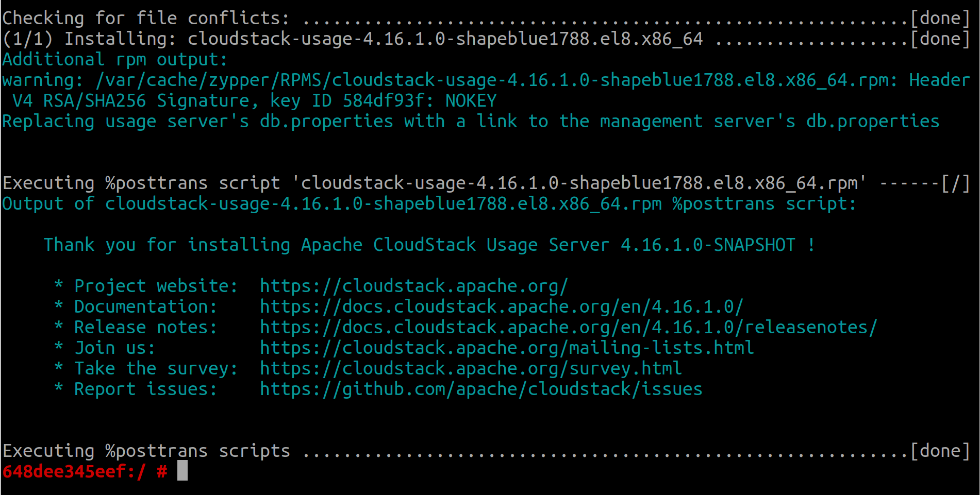This screenshot has width=980, height=495.
Task: Click the GitHub cloudstack issues link
Action: pos(481,389)
